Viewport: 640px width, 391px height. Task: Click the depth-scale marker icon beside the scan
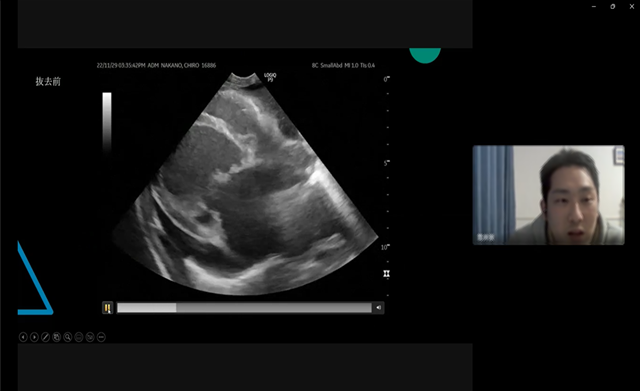[x=387, y=274]
